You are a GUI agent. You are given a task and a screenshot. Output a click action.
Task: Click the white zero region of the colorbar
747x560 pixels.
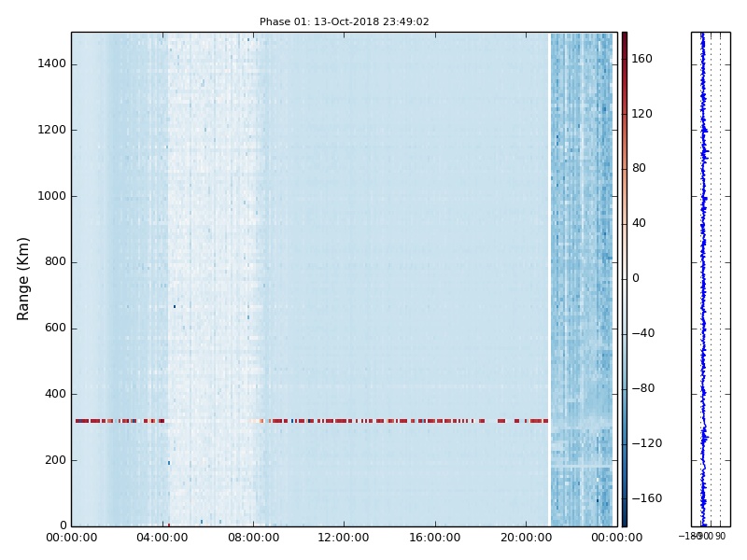point(625,279)
